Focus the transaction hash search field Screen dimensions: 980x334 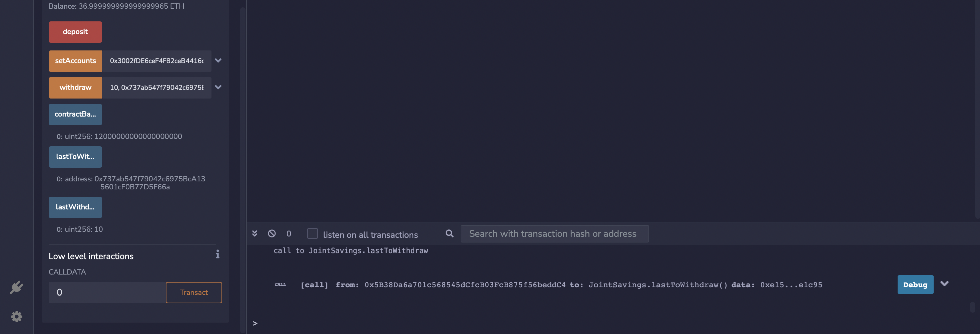pos(554,233)
